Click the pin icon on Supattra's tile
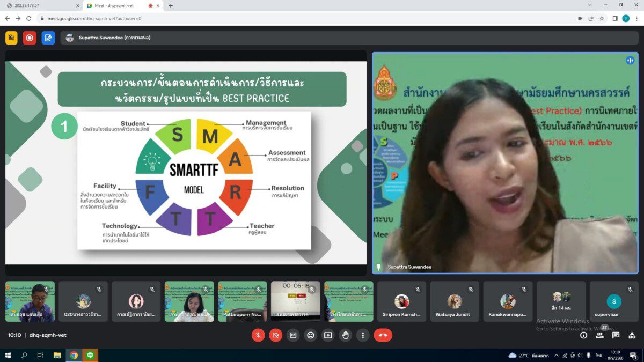 pyautogui.click(x=379, y=267)
